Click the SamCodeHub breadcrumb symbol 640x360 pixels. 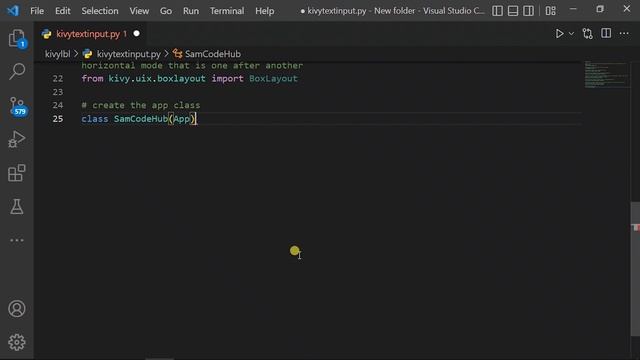pos(213,54)
